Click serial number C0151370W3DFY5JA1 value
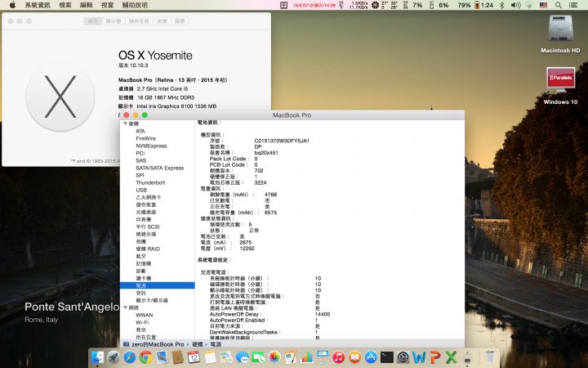588x368 pixels. pyautogui.click(x=282, y=141)
